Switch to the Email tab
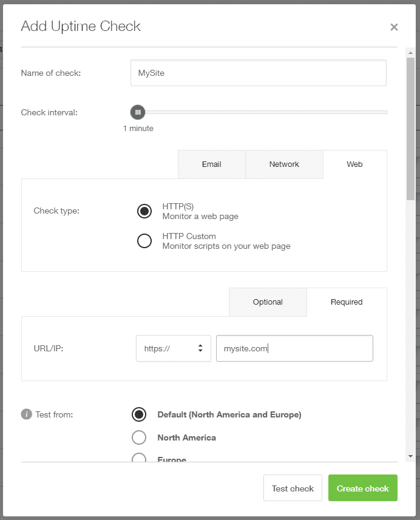Image resolution: width=420 pixels, height=520 pixels. (x=211, y=164)
